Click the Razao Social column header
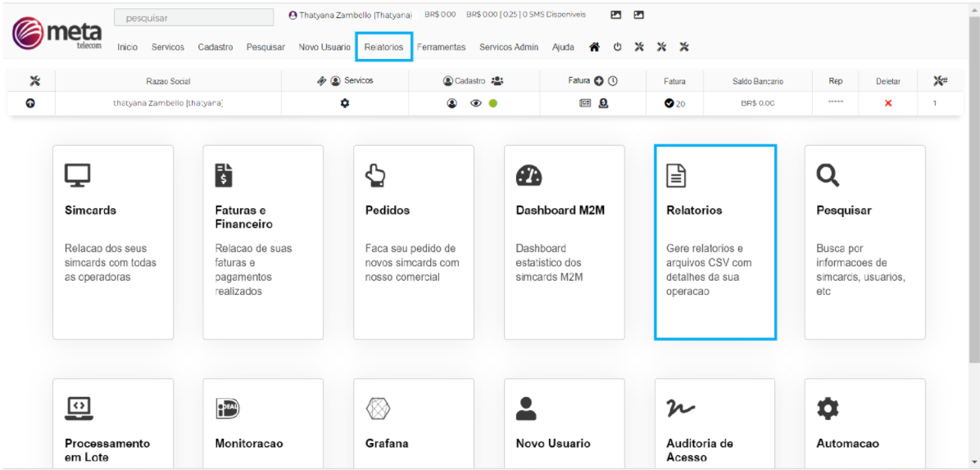 point(168,81)
